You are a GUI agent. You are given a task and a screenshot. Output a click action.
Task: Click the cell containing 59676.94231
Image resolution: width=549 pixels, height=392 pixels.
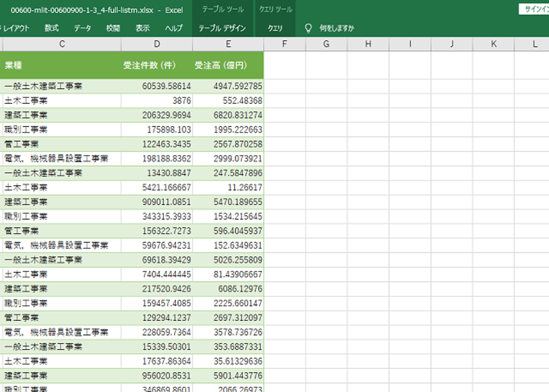tap(157, 245)
